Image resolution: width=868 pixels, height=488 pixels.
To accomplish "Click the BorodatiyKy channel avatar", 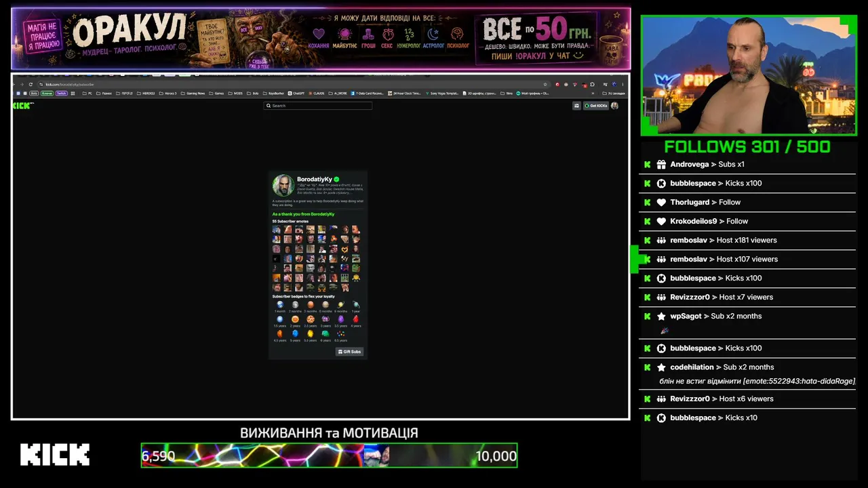I will 283,186.
